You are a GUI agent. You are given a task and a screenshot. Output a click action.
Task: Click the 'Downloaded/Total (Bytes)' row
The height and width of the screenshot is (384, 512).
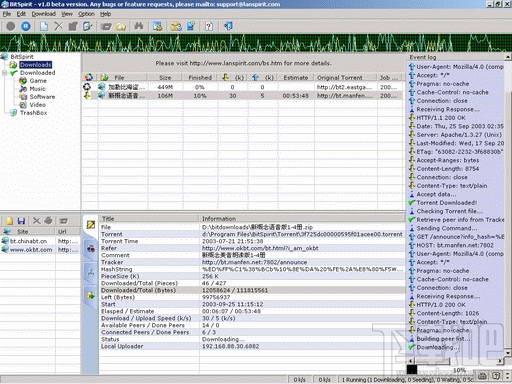(252, 290)
